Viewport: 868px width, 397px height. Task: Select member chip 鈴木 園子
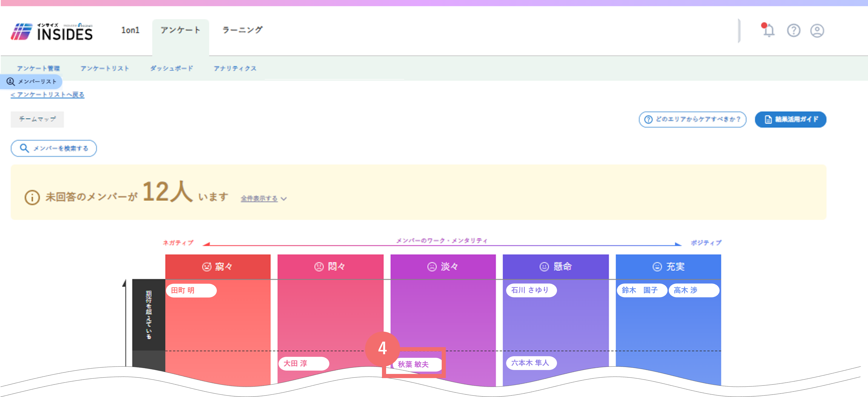pos(642,290)
